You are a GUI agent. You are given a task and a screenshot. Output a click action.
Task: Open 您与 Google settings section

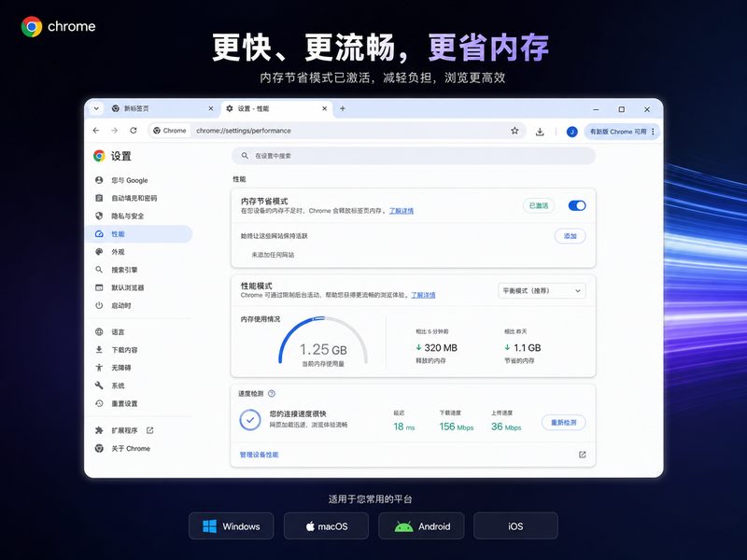point(139,180)
